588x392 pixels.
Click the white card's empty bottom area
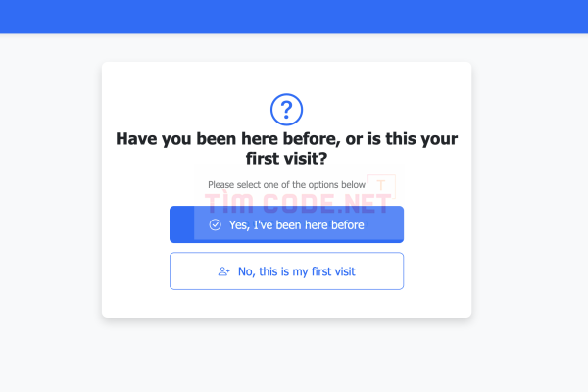[286, 304]
